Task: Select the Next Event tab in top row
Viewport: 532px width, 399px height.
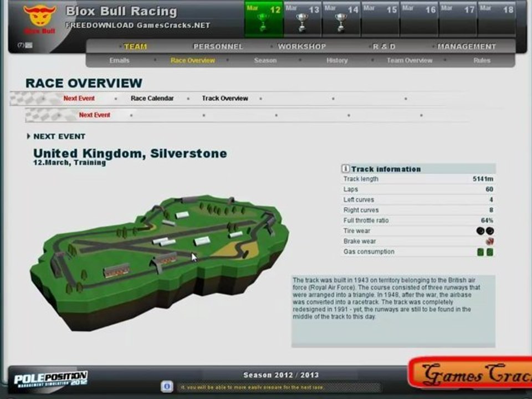Action: point(79,99)
